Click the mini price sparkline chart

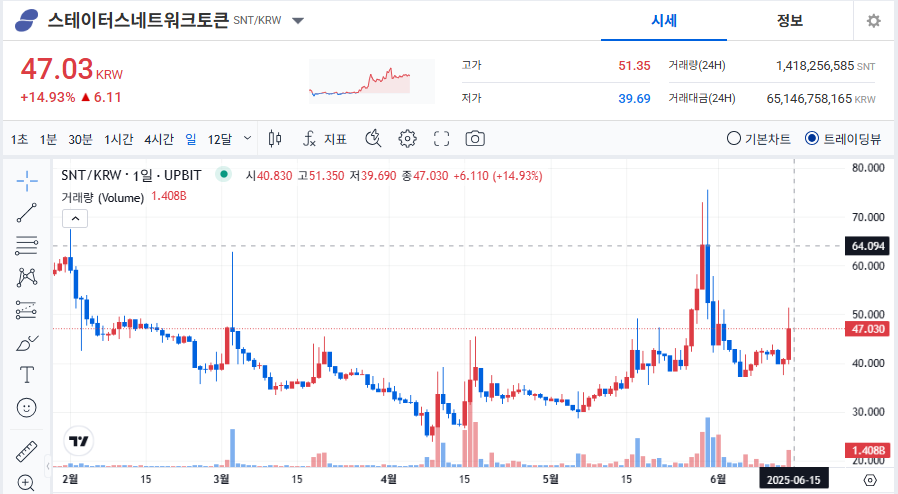372,81
